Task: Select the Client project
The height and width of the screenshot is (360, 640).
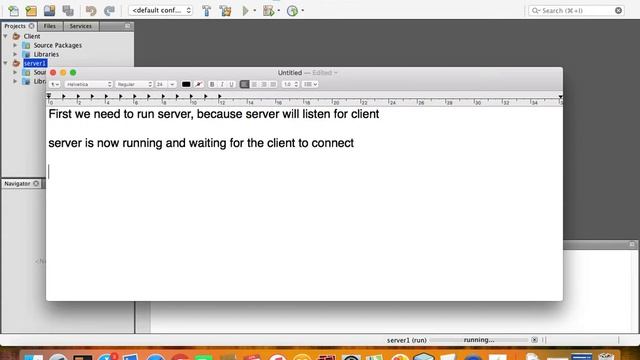Action: 32,36
